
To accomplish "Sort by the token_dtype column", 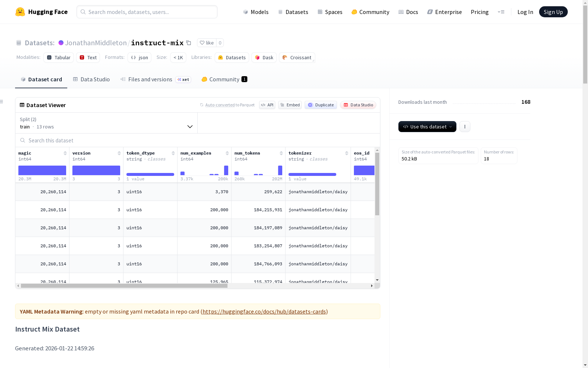I will [x=173, y=153].
